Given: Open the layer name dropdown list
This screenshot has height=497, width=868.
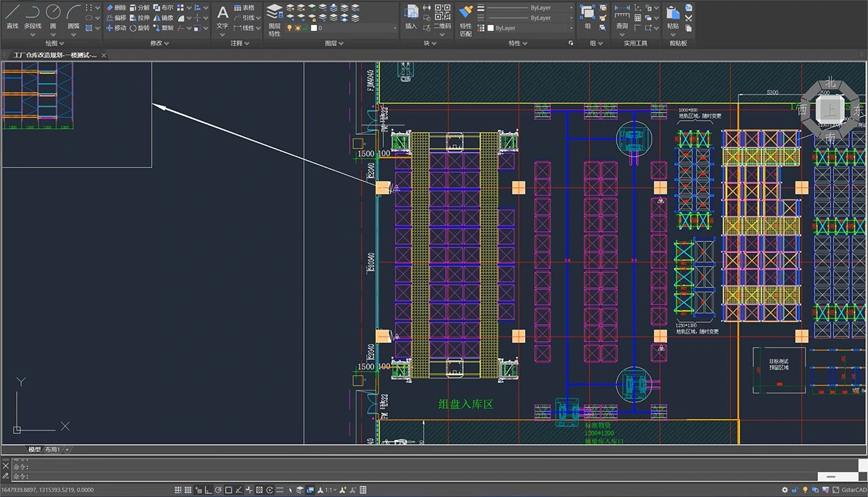Looking at the screenshot, I should [x=354, y=28].
